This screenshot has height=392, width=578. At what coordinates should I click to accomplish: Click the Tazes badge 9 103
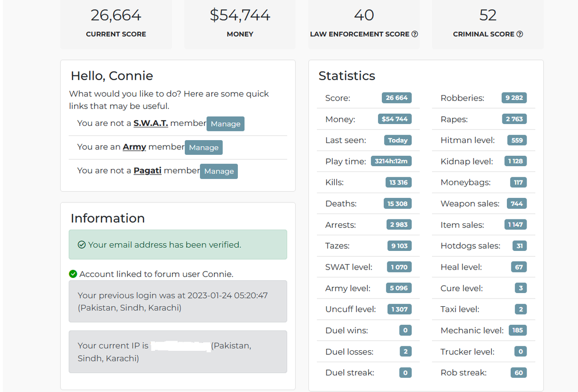tap(400, 246)
